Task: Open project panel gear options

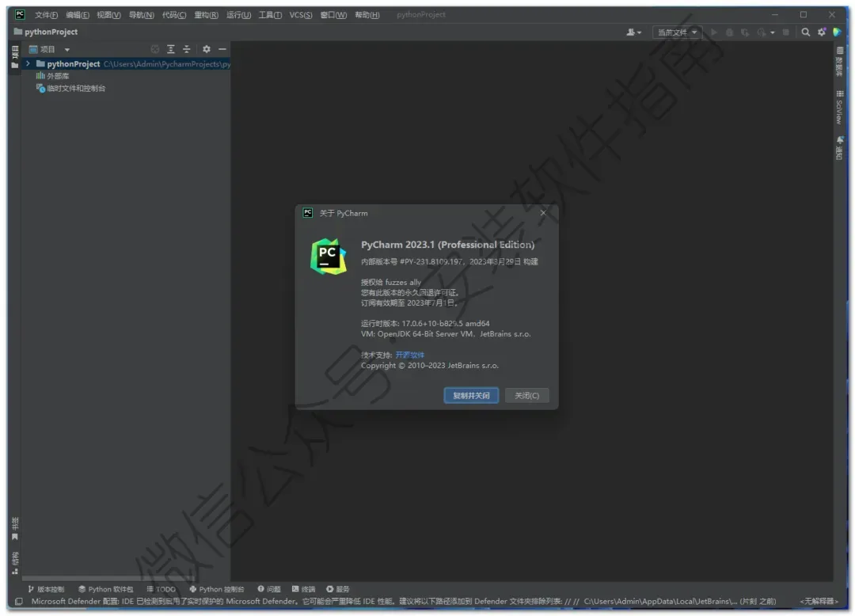Action: 206,49
